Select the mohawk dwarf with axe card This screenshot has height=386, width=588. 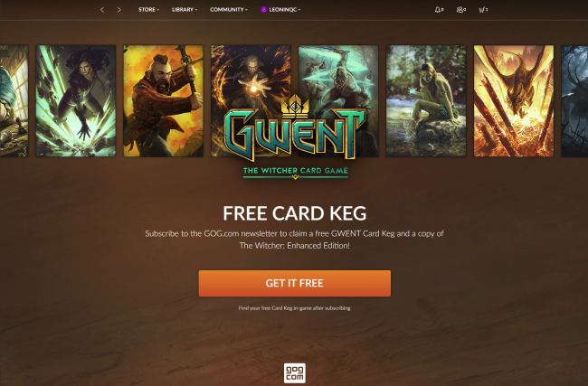[x=163, y=101]
